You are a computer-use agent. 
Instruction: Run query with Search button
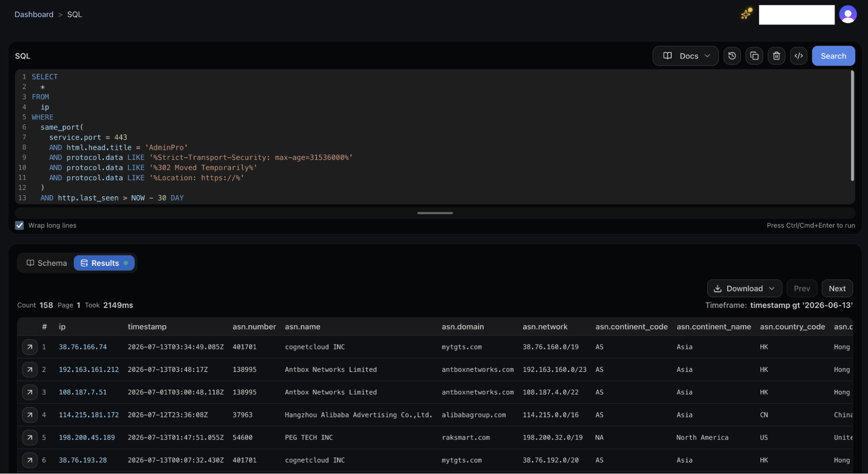coord(833,56)
